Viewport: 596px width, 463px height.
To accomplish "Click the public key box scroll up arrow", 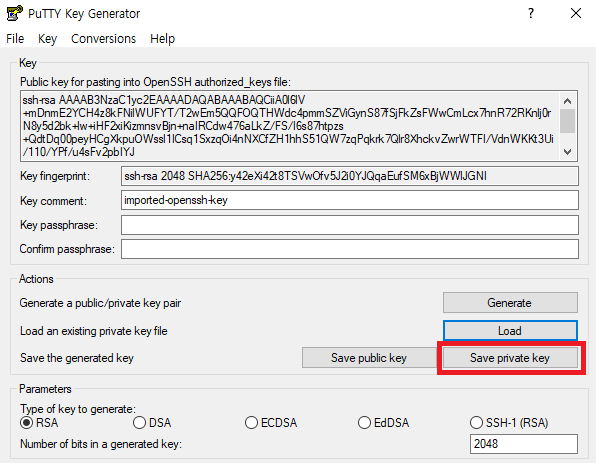I will click(x=567, y=101).
